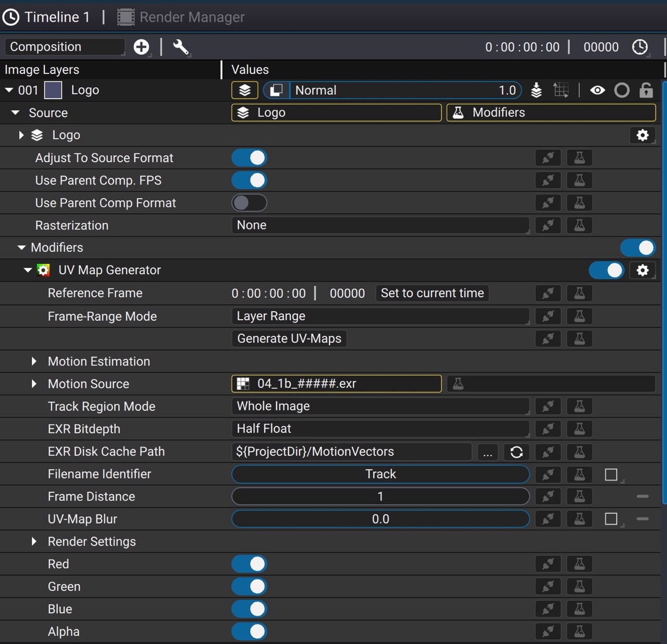Open the Rasterization dropdown
This screenshot has height=644, width=667.
[380, 225]
